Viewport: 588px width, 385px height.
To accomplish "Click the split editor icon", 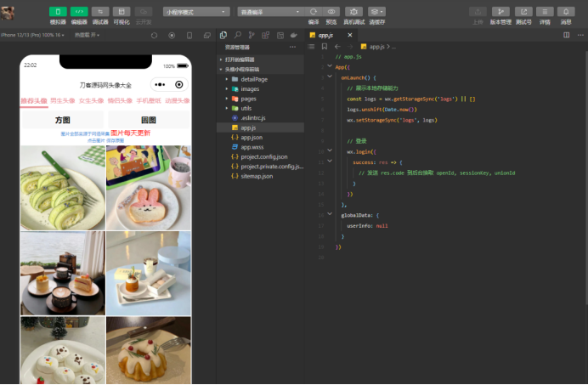I will pyautogui.click(x=566, y=35).
